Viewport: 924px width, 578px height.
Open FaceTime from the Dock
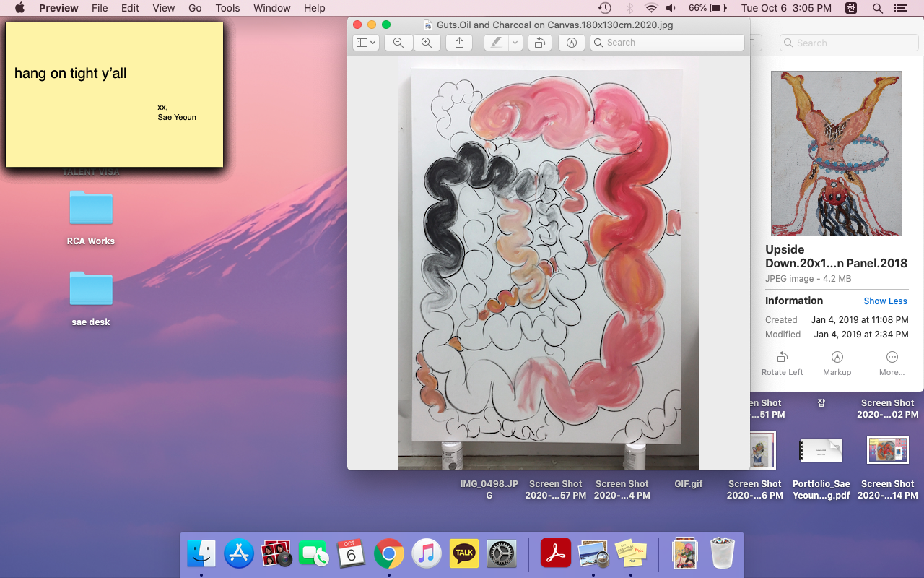(314, 554)
